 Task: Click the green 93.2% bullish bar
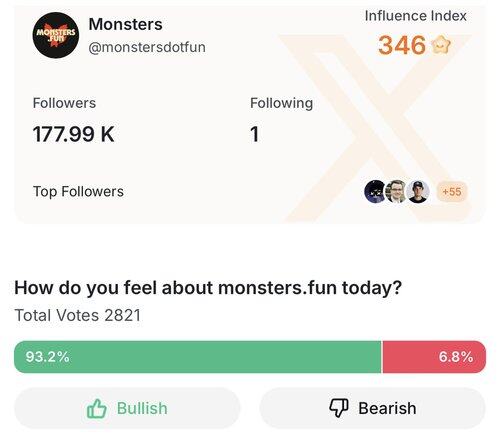pos(198,357)
